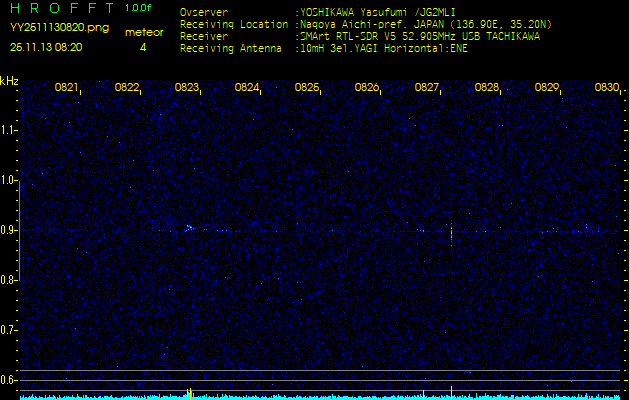629x400 pixels.
Task: Click the green 'meteor' label
Action: tap(144, 33)
